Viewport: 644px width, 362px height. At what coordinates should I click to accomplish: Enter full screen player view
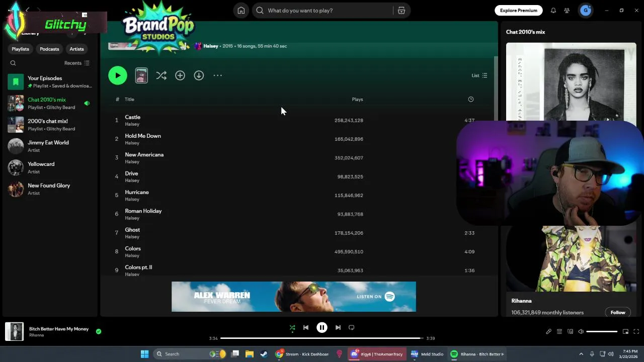636,332
